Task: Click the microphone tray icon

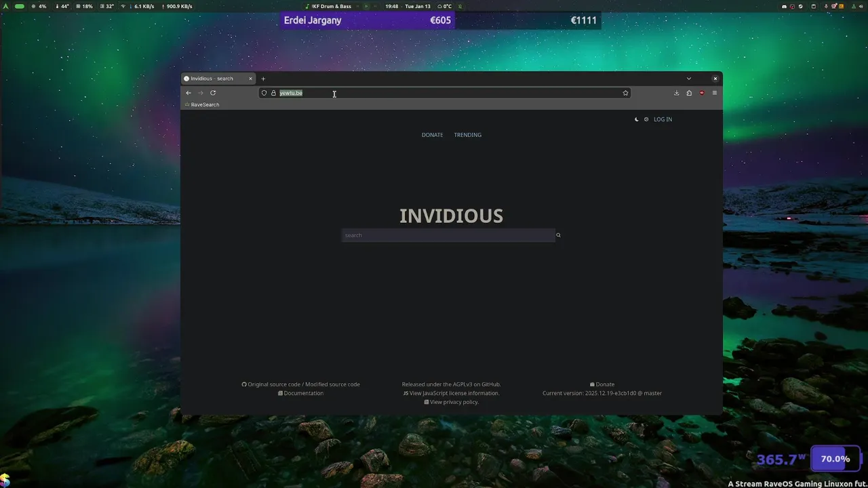Action: point(826,6)
